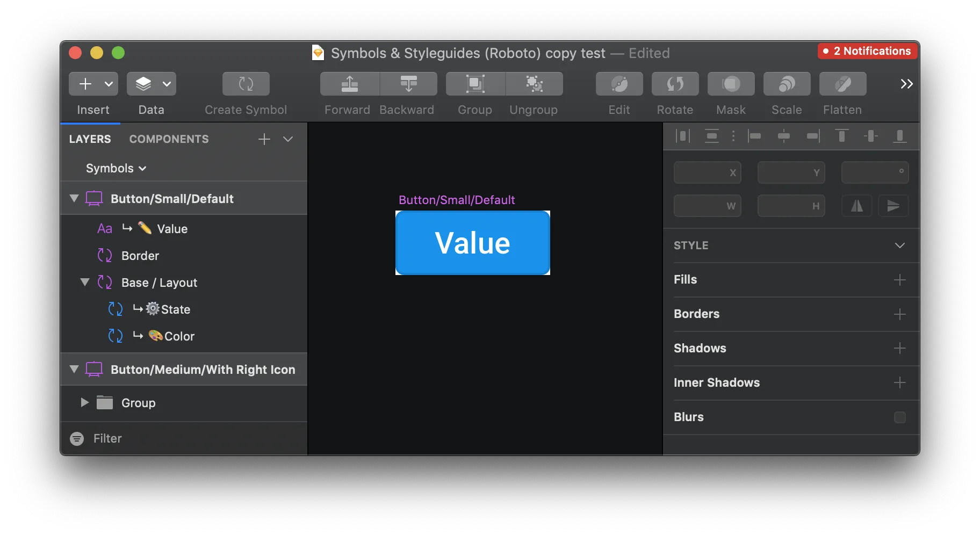Select the Create Symbol tool
980x535 pixels.
pyautogui.click(x=245, y=84)
